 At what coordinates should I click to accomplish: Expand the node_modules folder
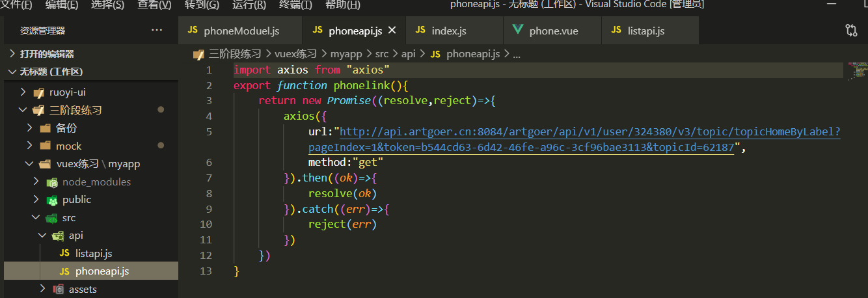tap(36, 182)
